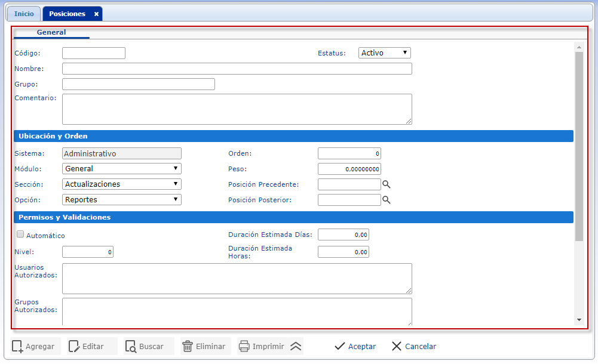The height and width of the screenshot is (364, 598).
Task: Click the Buscar magnifier icon
Action: coord(131,347)
